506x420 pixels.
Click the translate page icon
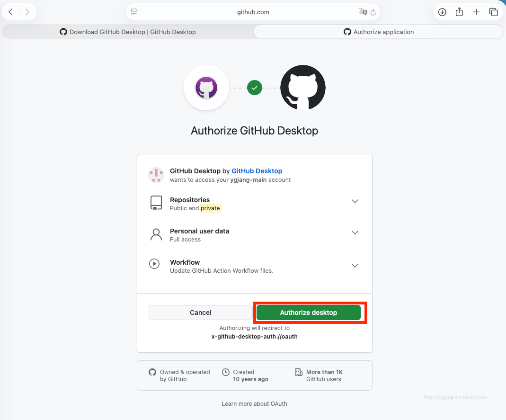coord(363,12)
